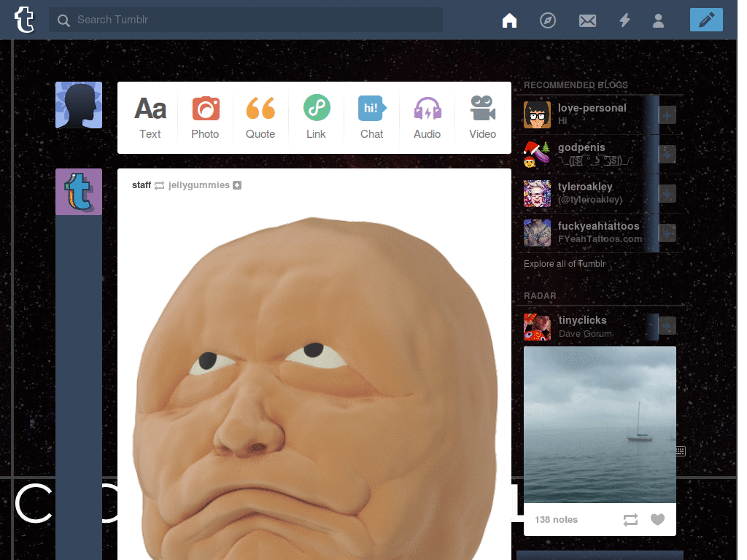Click the love-personal avatar image
This screenshot has width=747, height=560.
coord(537,114)
